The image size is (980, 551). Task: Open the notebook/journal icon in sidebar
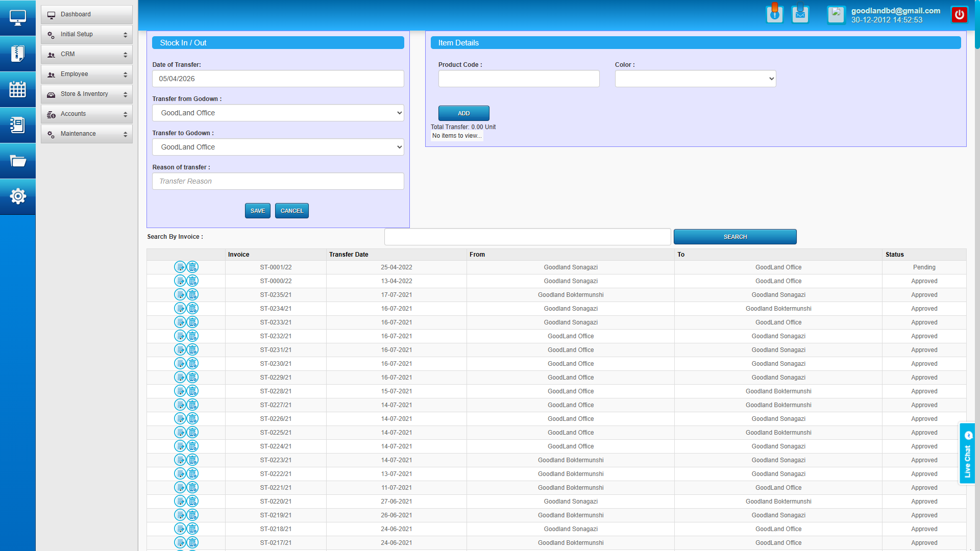click(x=18, y=125)
